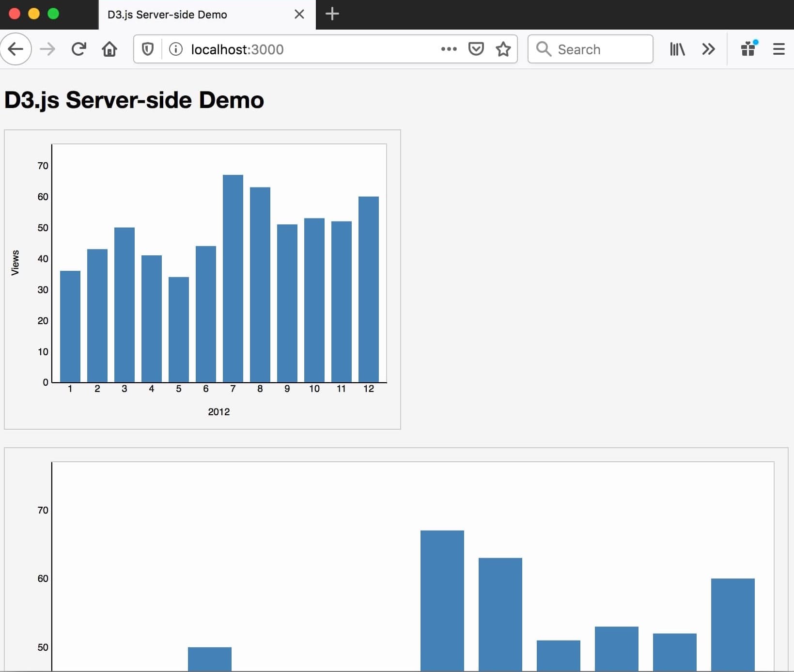Click the bar for month 9
Viewport: 794px width, 672px height.
coord(287,303)
